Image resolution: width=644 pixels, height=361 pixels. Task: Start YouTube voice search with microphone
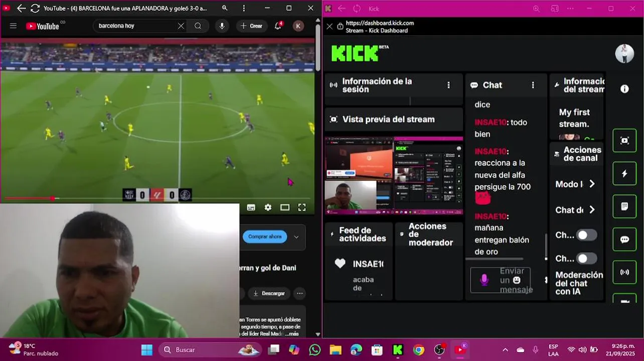[x=222, y=26]
